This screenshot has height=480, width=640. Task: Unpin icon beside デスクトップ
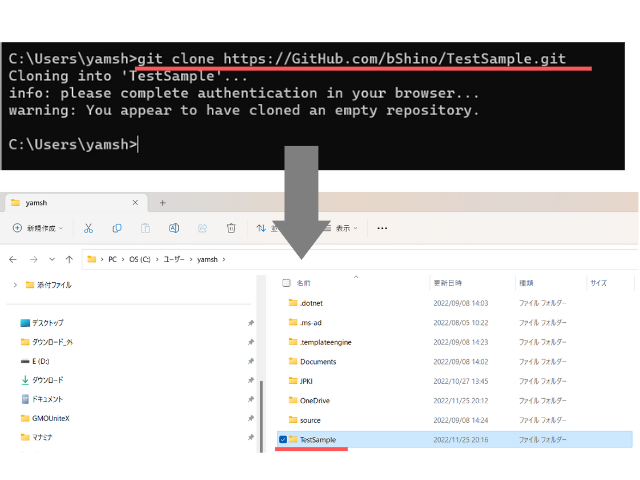tap(251, 323)
